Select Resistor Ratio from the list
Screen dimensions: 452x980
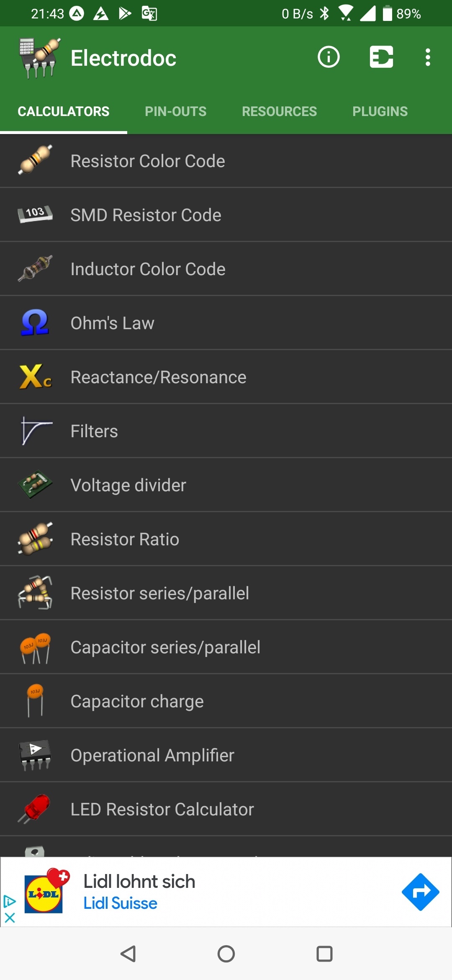click(125, 539)
